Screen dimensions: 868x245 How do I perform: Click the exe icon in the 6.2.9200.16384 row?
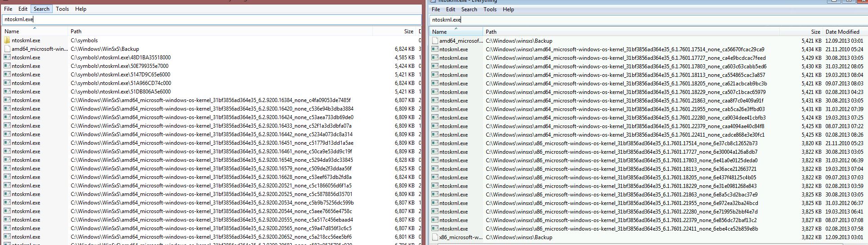(7, 100)
